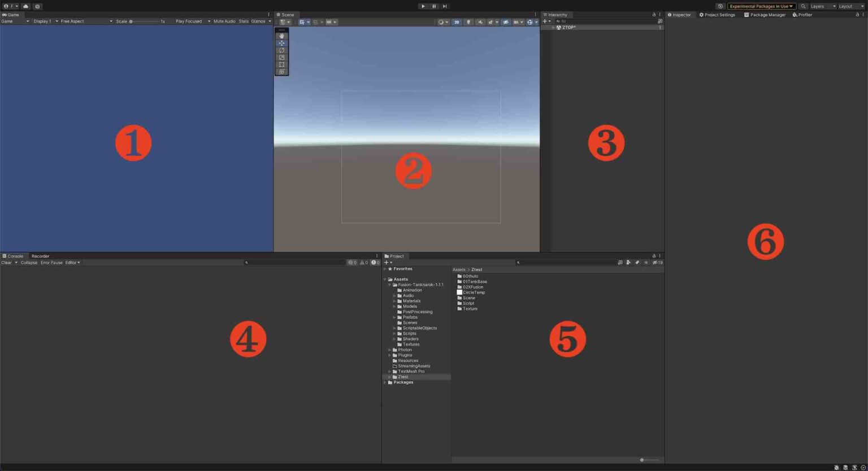Click the Step frame button
This screenshot has width=868, height=471.
(x=445, y=6)
